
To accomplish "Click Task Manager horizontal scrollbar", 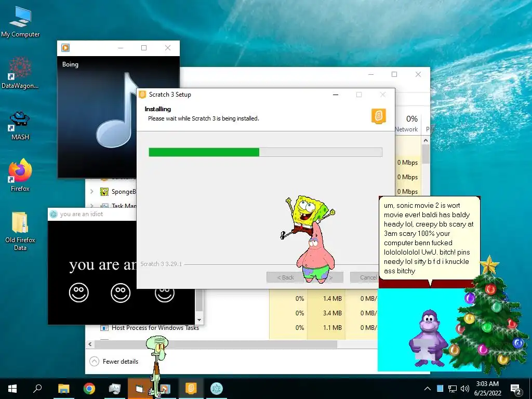I will point(216,344).
